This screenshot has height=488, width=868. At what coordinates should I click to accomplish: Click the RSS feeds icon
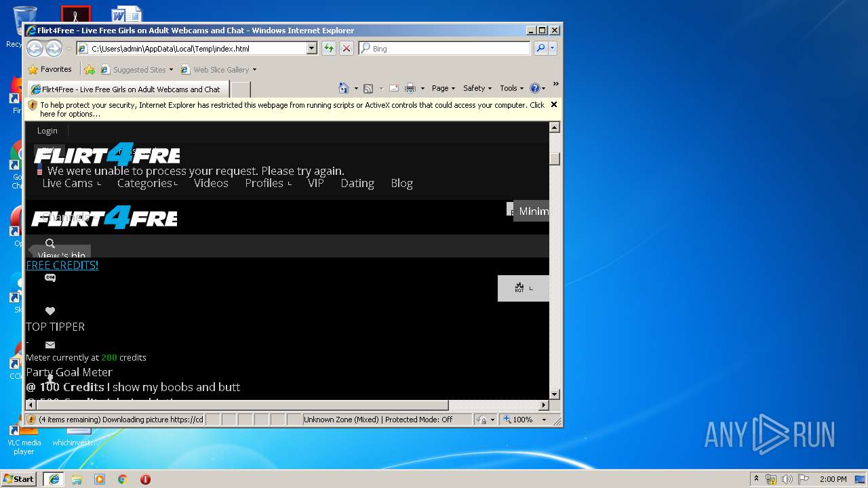(x=368, y=88)
